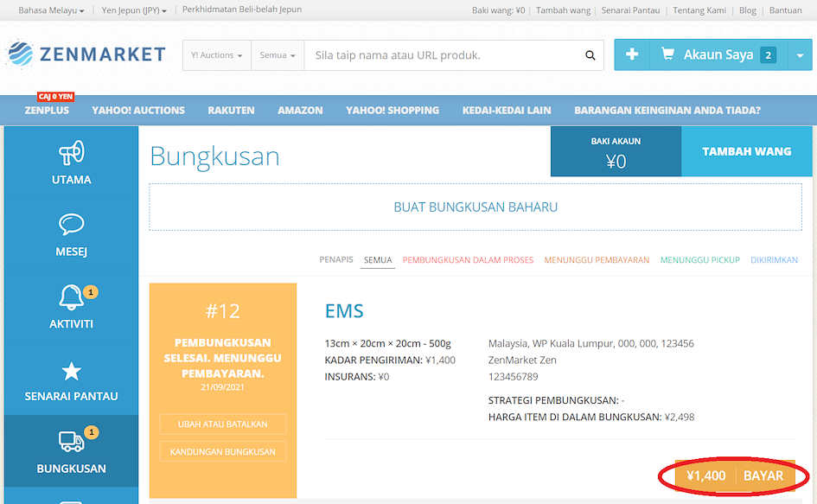The height and width of the screenshot is (504, 817).
Task: Click Kadar Pengiriman ¥1,400 text
Action: coord(390,360)
